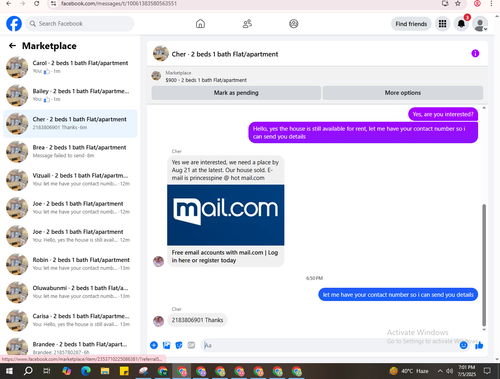Open the profile circle icon in top navigation
Image resolution: width=500 pixels, height=379 pixels.
(x=294, y=24)
